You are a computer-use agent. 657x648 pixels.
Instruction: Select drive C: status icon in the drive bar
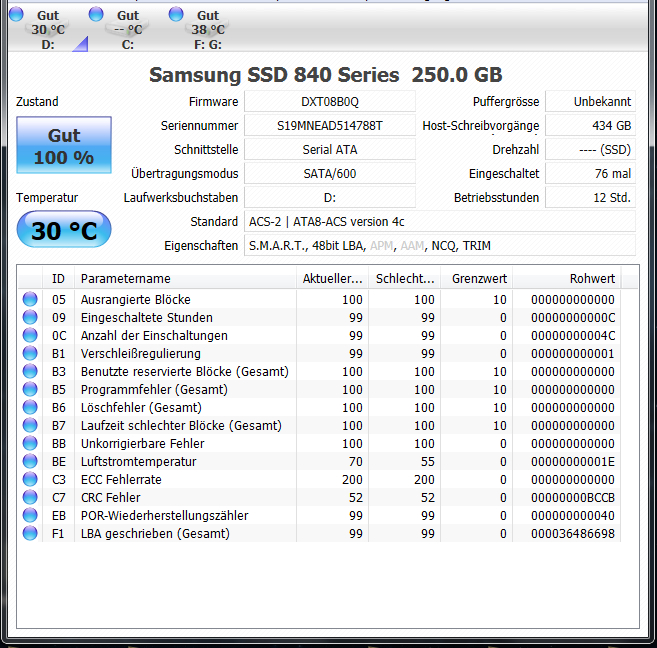coord(96,14)
